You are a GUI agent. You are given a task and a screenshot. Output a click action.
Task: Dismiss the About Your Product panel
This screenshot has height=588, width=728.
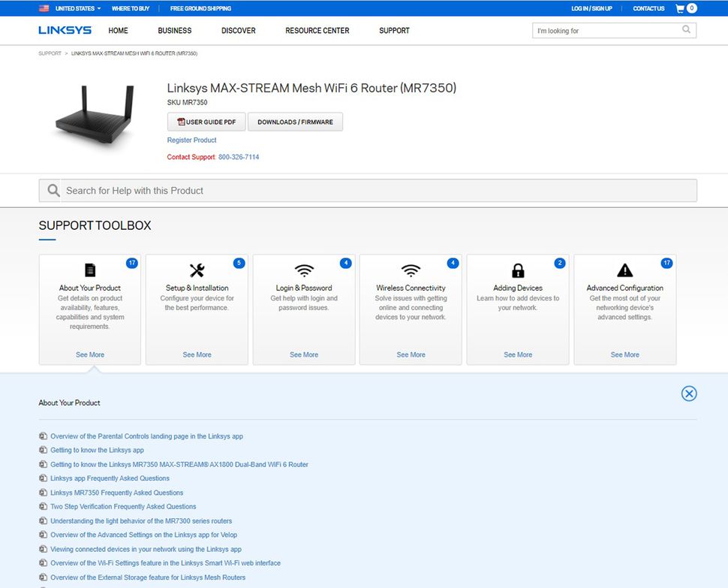688,393
